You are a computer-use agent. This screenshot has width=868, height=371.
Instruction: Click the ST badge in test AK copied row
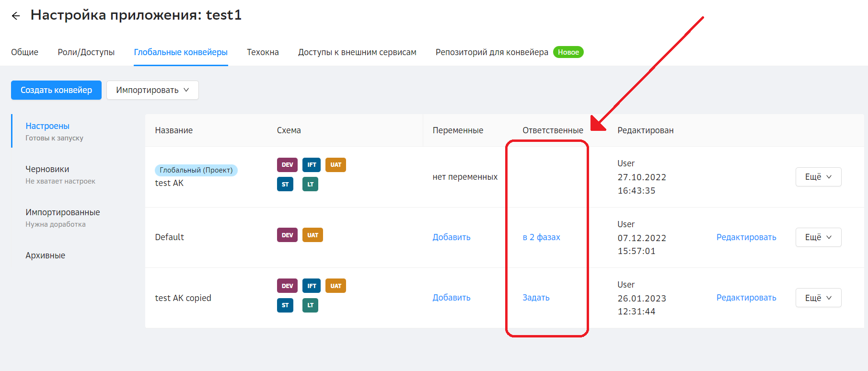tap(285, 305)
